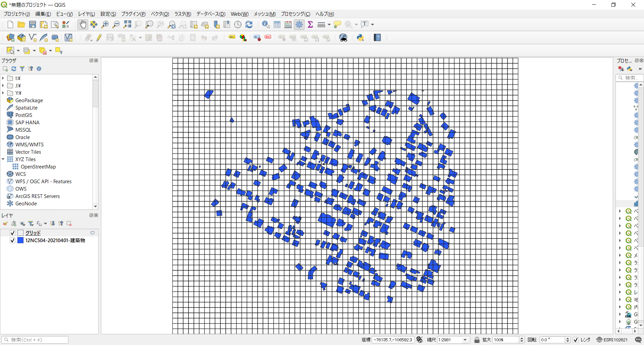This screenshot has height=345, width=644.
Task: Click the rotation 回転 spinner up arrow
Action: (x=568, y=338)
